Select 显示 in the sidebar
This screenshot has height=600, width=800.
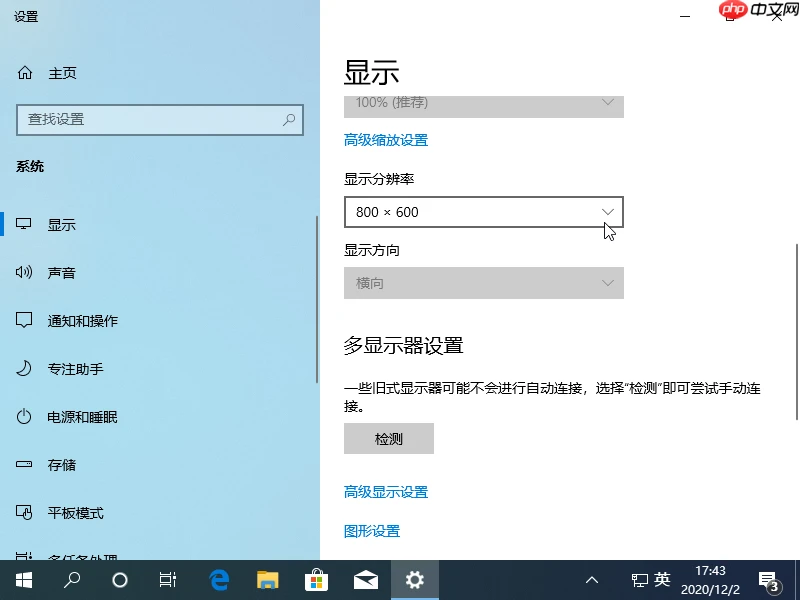pyautogui.click(x=62, y=224)
